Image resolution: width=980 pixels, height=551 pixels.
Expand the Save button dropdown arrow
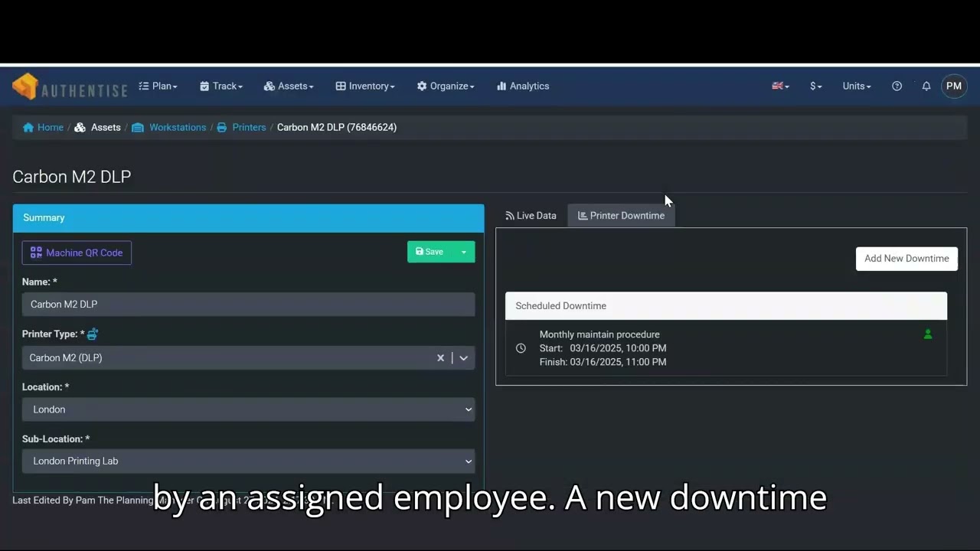pos(464,252)
